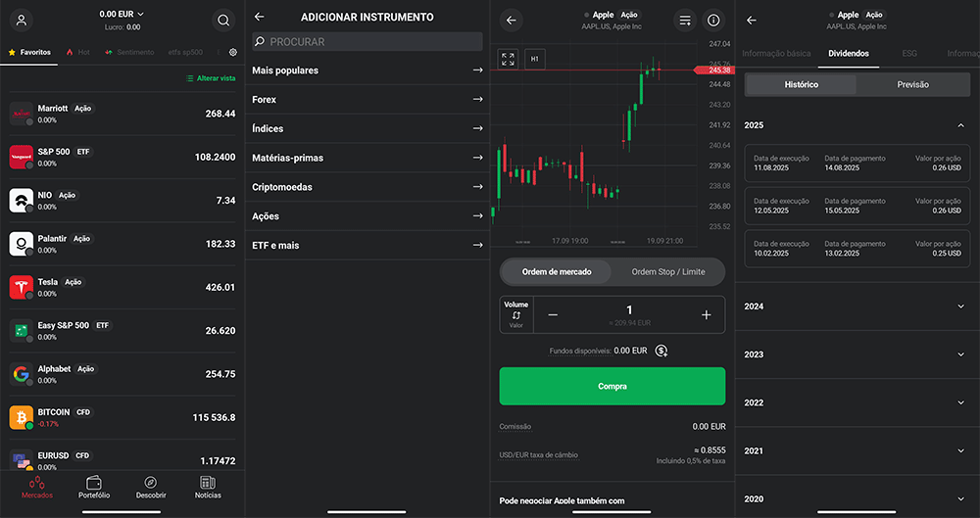Screen dimensions: 980x518
Task: Go to Mercados in bottom navigation
Action: tap(37, 487)
